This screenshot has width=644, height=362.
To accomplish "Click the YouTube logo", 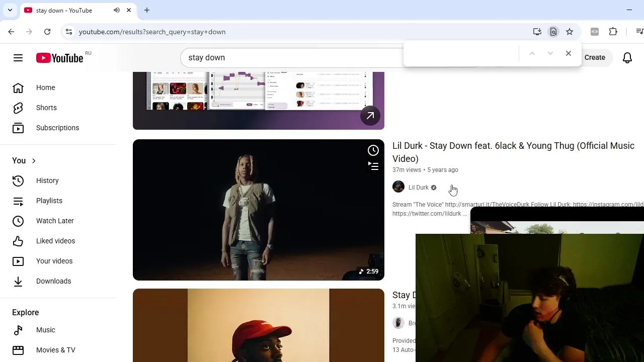I will (x=59, y=58).
